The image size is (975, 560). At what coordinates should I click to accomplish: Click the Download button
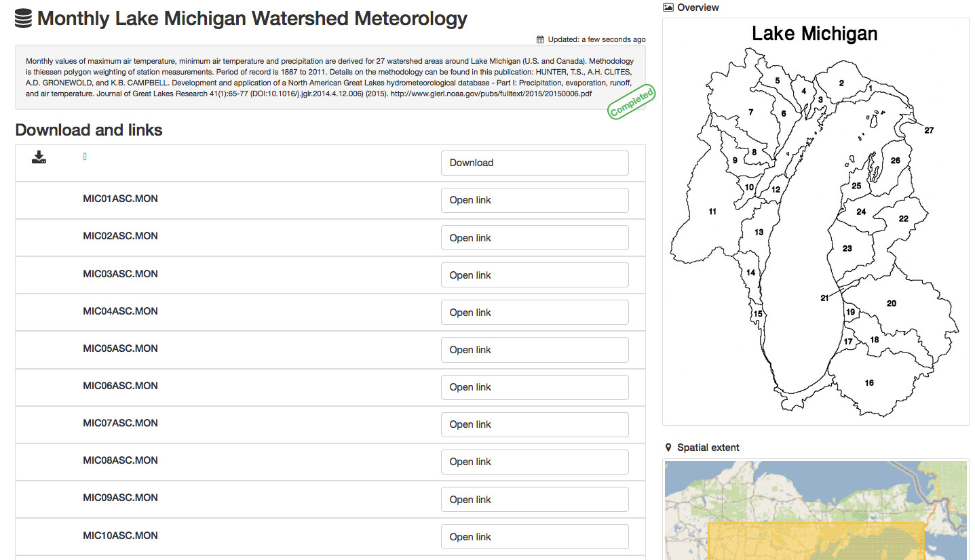(x=535, y=163)
